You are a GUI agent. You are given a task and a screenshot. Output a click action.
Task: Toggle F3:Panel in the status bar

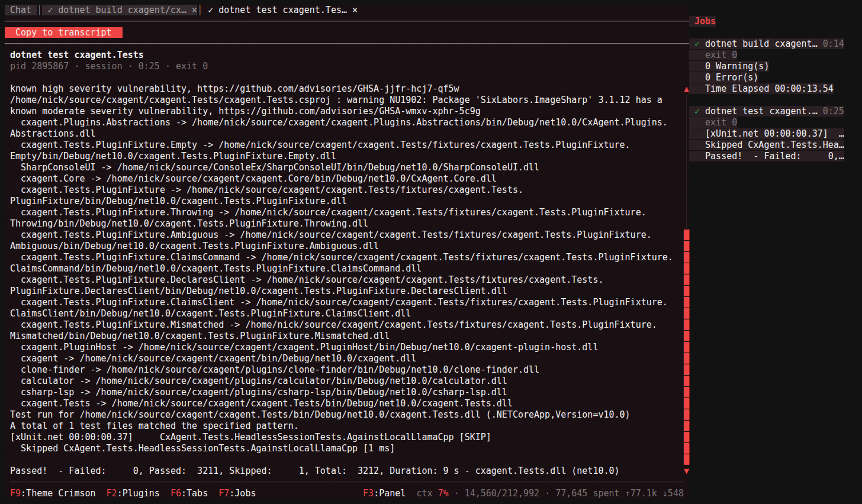(x=384, y=493)
